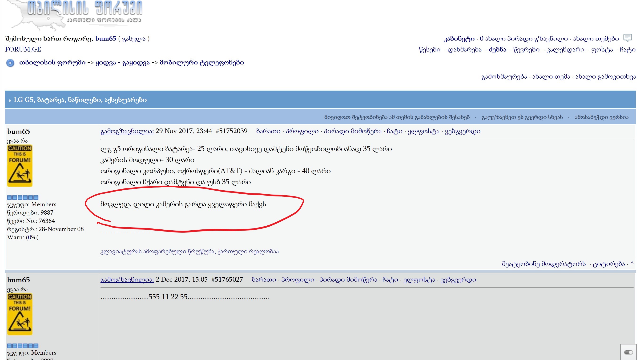The height and width of the screenshot is (360, 644).
Task: Toggle the switch at bottom right corner
Action: click(628, 352)
